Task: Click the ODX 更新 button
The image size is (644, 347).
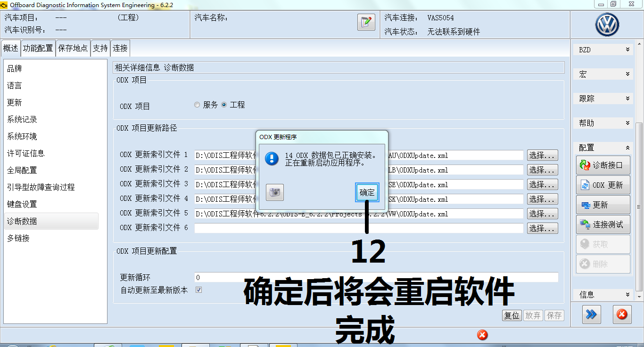Action: (603, 185)
